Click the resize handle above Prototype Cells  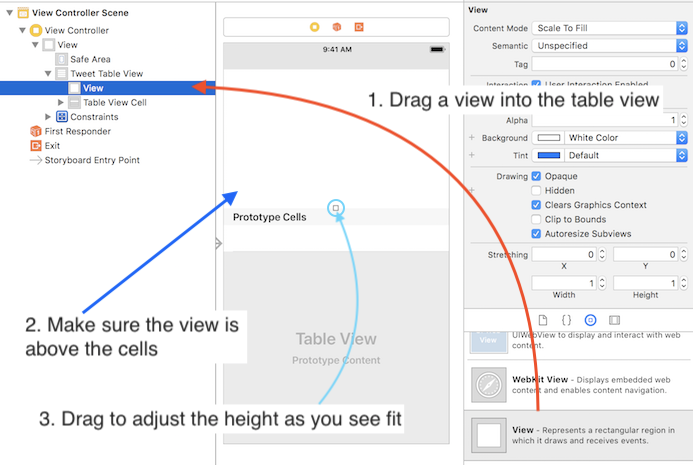pyautogui.click(x=336, y=208)
